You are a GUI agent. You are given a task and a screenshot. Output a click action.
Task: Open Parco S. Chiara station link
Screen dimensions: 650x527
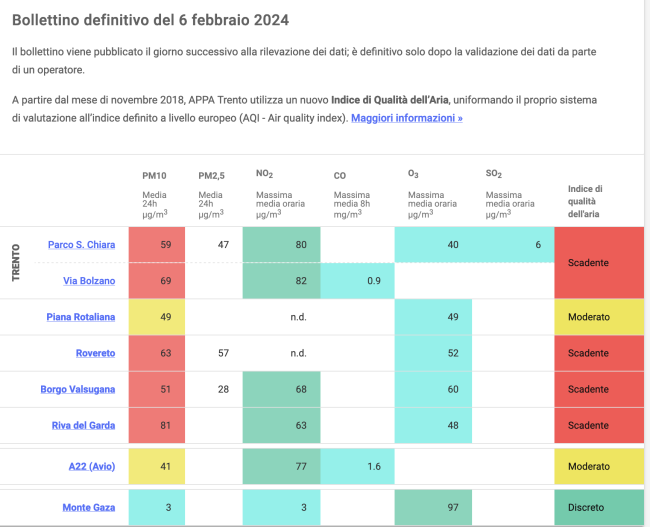pos(81,244)
